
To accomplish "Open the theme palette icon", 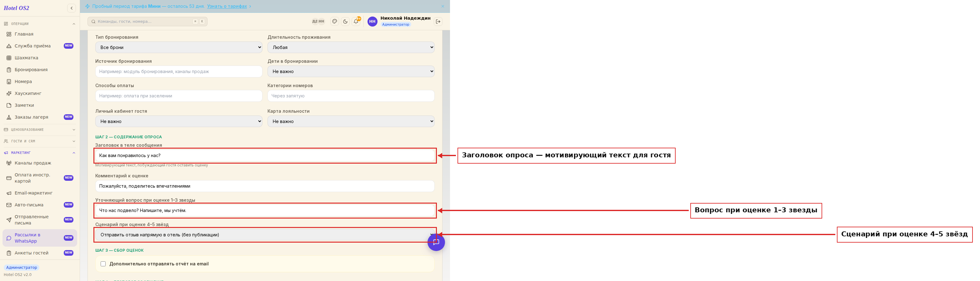I will point(335,21).
